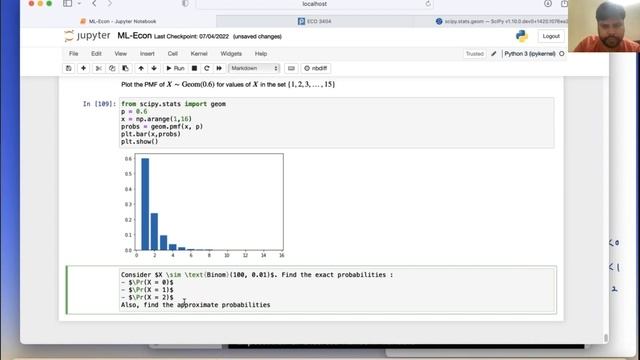640x360 pixels.
Task: Toggle the browser sidebar icon
Action: point(68,3)
